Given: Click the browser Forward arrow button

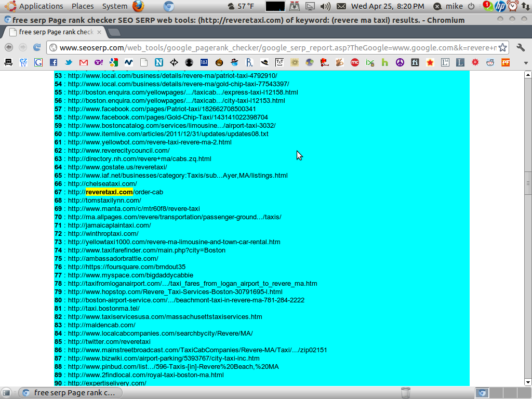Looking at the screenshot, I should 23,47.
